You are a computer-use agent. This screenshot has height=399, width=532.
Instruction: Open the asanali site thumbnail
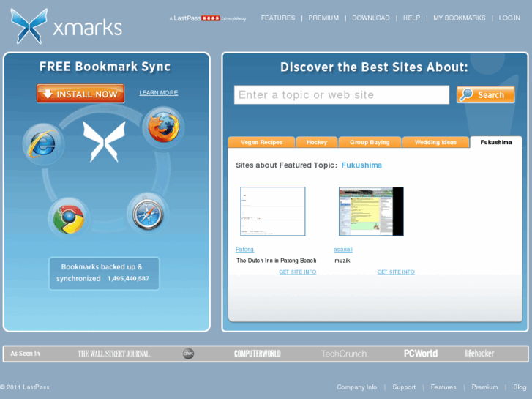(x=371, y=212)
